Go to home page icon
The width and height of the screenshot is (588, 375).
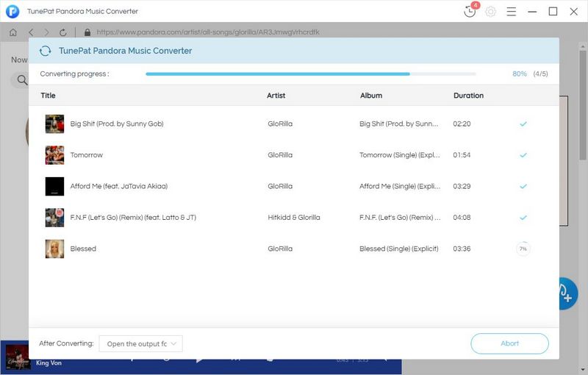tap(13, 32)
